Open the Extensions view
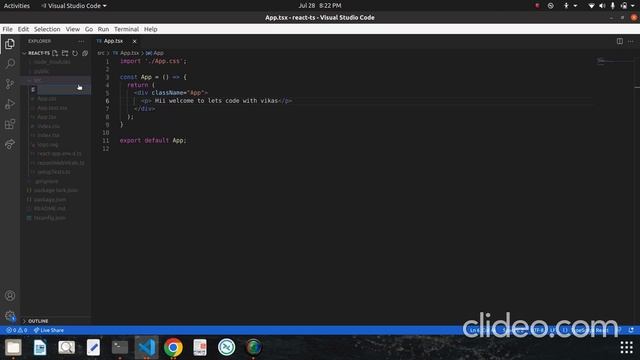 click(x=10, y=124)
